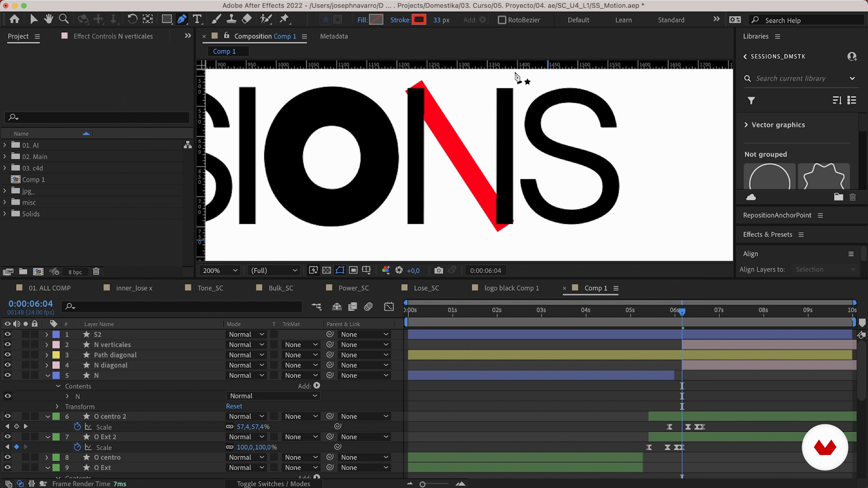Open channel and color management settings
Viewport: 868px width, 488px height.
pos(386,270)
